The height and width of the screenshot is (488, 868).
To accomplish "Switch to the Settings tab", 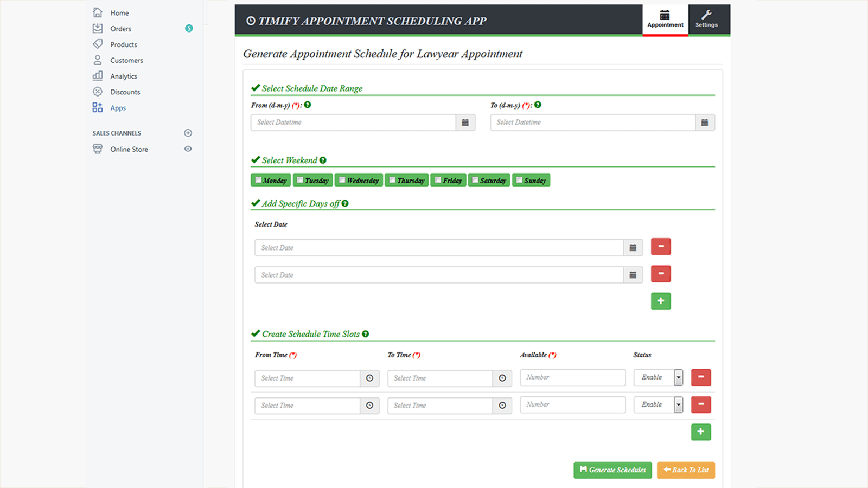I will click(x=707, y=20).
